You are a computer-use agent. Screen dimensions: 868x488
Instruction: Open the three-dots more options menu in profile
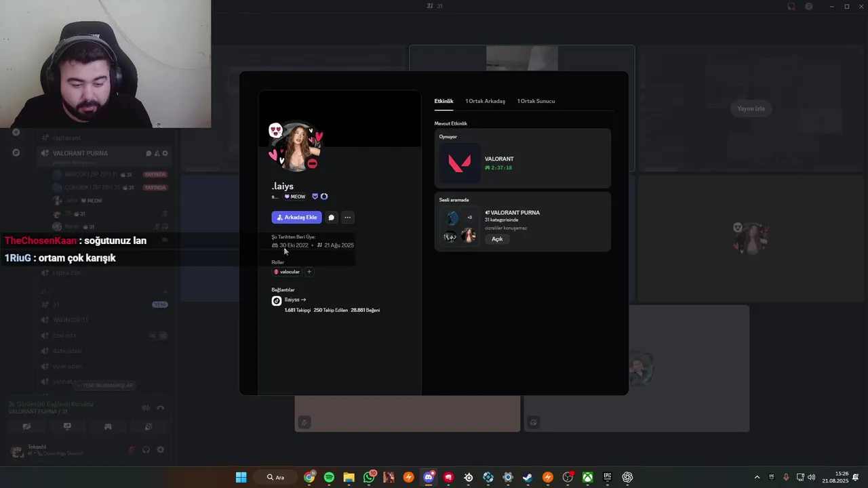pos(347,218)
